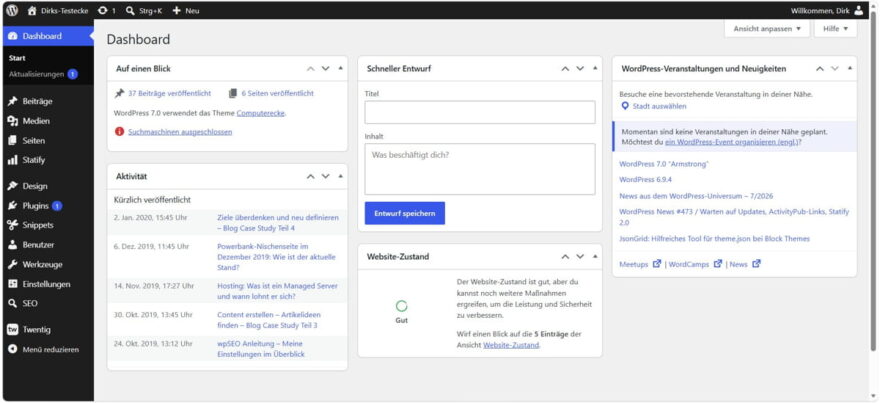Screen dimensions: 880x403
Task: Open the Einstellungen sidebar menu
Action: (48, 284)
